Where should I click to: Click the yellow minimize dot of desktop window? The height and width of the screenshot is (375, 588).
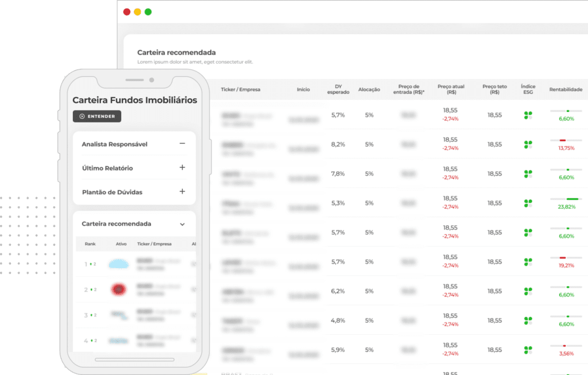click(138, 12)
